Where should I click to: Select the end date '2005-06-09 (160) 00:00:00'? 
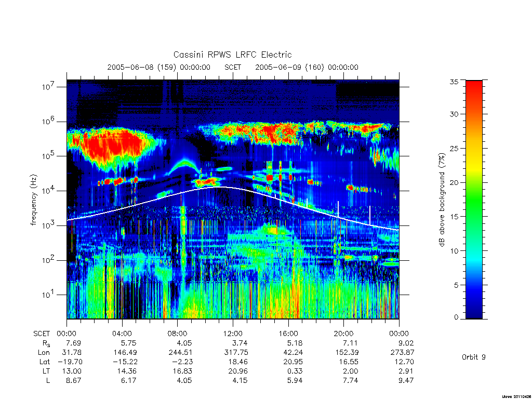click(x=307, y=67)
